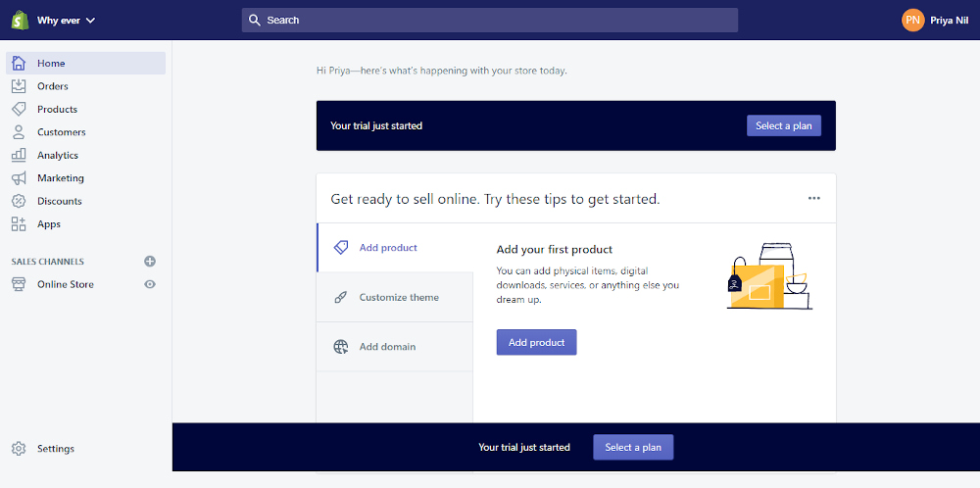Click the Online Store storefront icon
Viewport: 980px width, 488px height.
pyautogui.click(x=19, y=284)
